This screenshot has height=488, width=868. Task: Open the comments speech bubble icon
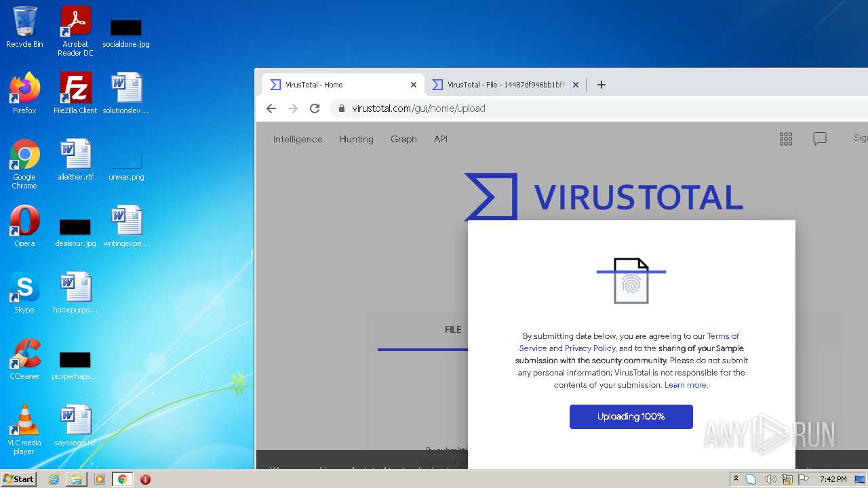point(820,139)
